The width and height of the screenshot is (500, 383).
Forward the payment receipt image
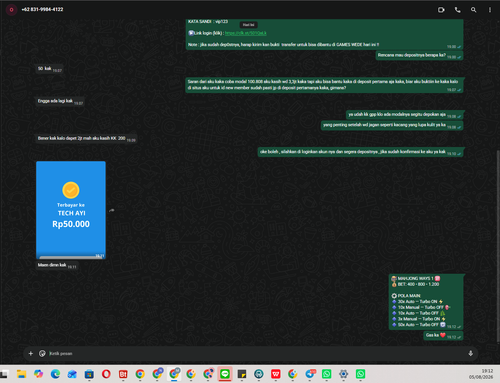[112, 210]
